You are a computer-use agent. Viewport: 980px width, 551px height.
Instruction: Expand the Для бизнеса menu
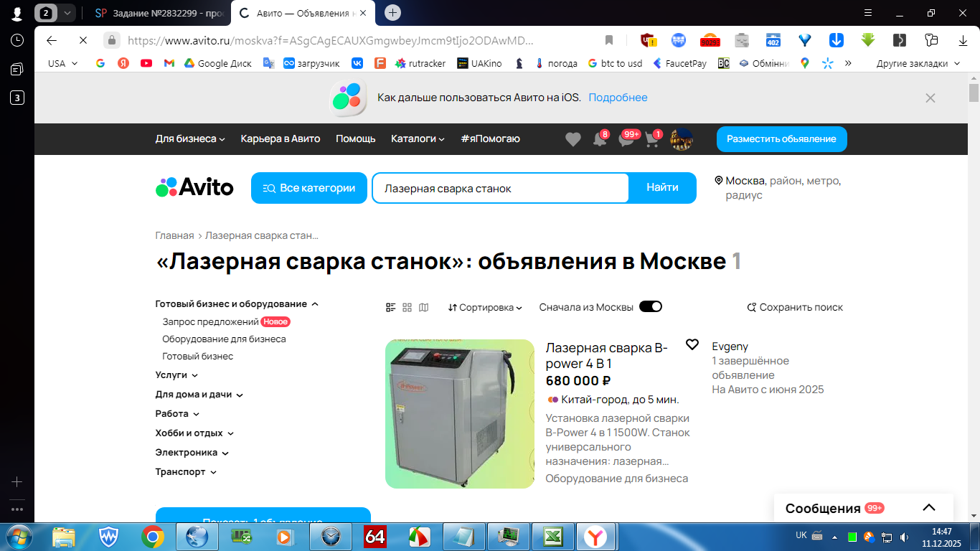(190, 138)
